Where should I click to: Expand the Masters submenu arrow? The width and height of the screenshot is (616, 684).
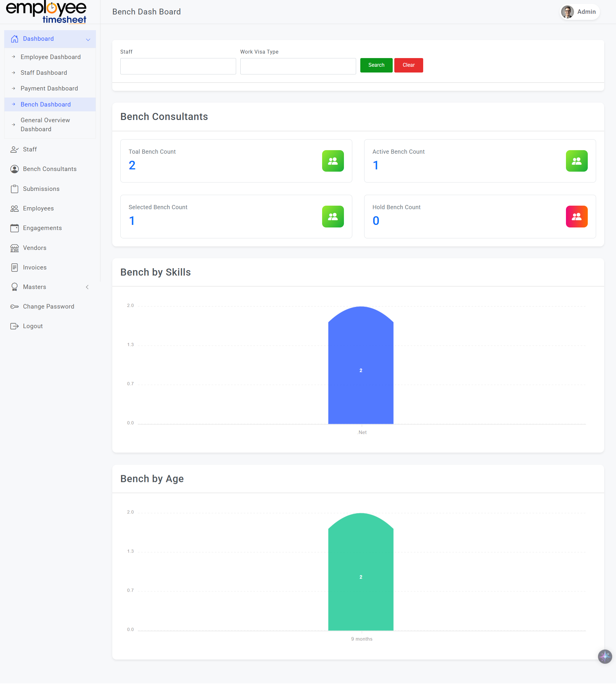click(87, 287)
